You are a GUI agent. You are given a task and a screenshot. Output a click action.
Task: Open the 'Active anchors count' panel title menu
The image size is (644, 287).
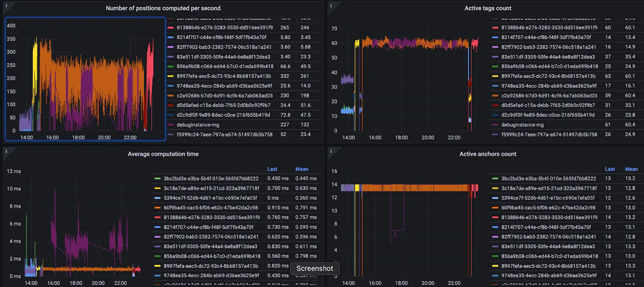[x=488, y=154]
